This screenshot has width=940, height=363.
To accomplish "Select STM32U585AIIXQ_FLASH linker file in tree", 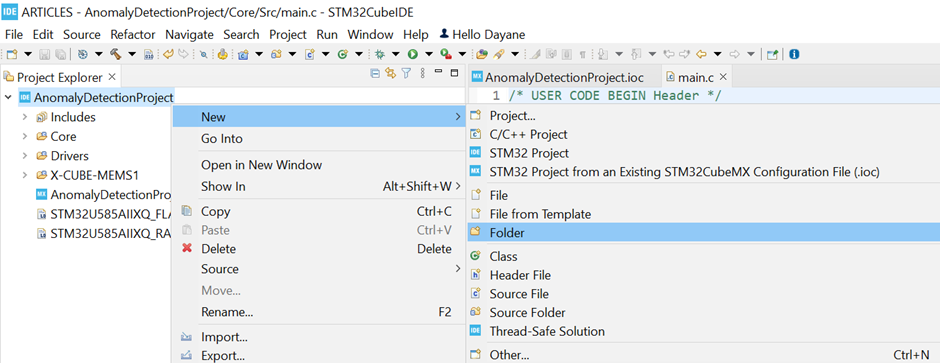I will click(105, 214).
